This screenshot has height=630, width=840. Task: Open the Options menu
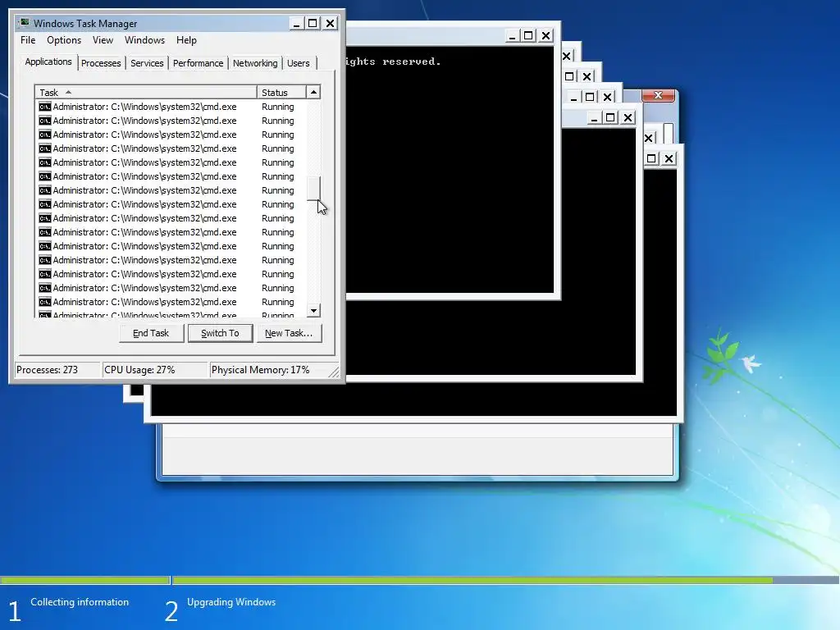click(x=64, y=40)
